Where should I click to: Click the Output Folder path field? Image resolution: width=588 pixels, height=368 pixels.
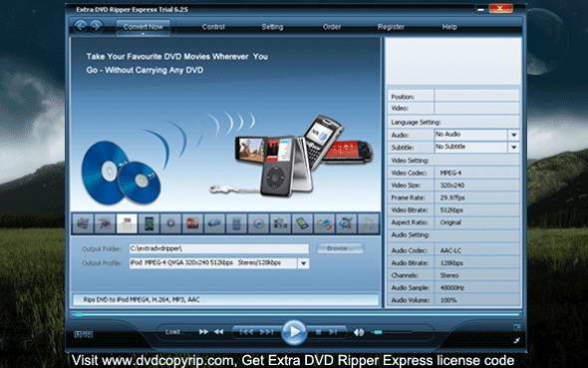tap(219, 248)
